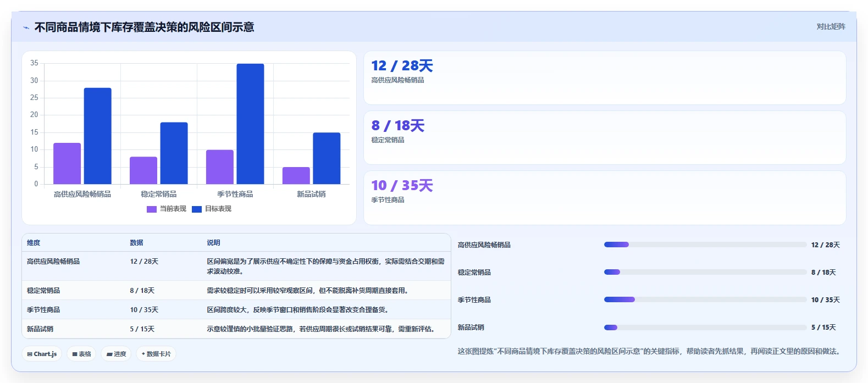The image size is (868, 383).
Task: Click the 对比矩阵 label in header
Action: [x=831, y=26]
